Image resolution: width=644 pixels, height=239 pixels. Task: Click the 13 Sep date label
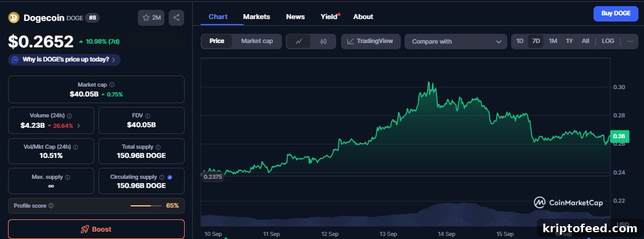tap(388, 234)
